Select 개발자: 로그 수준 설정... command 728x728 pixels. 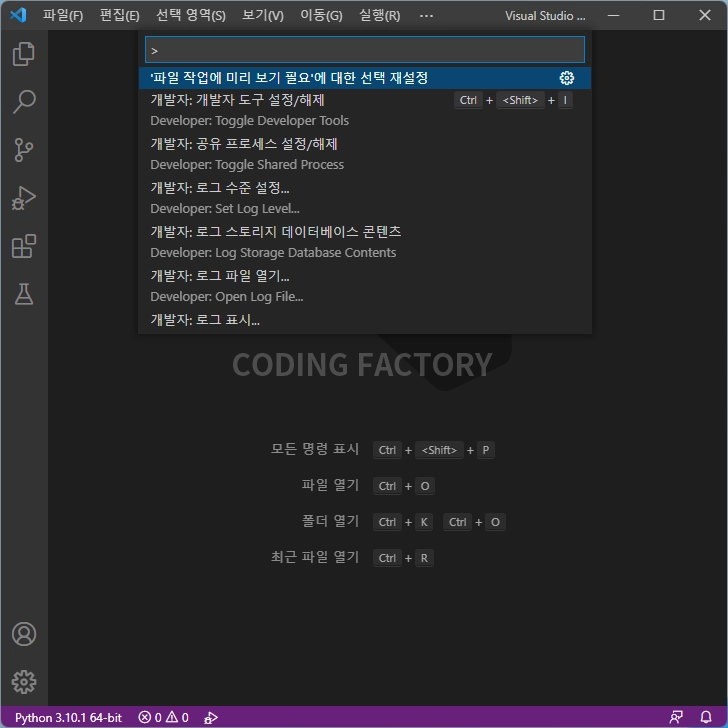[x=364, y=199]
